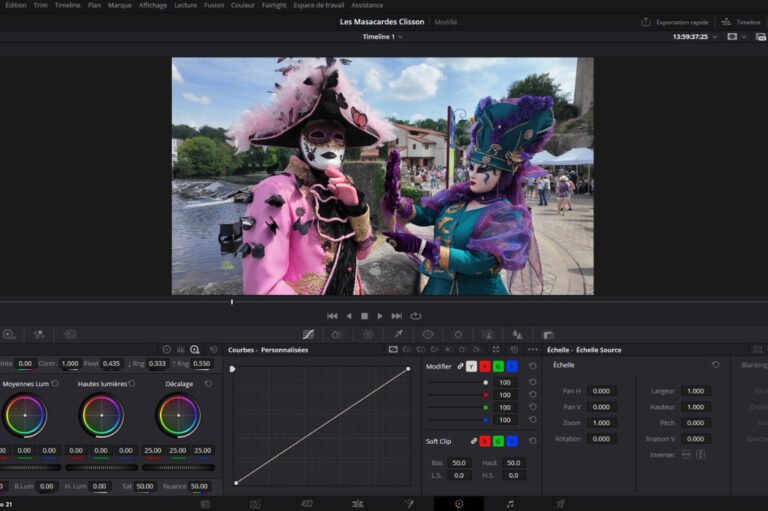Toggle the green channel button in Modifier
The width and height of the screenshot is (768, 511).
498,366
